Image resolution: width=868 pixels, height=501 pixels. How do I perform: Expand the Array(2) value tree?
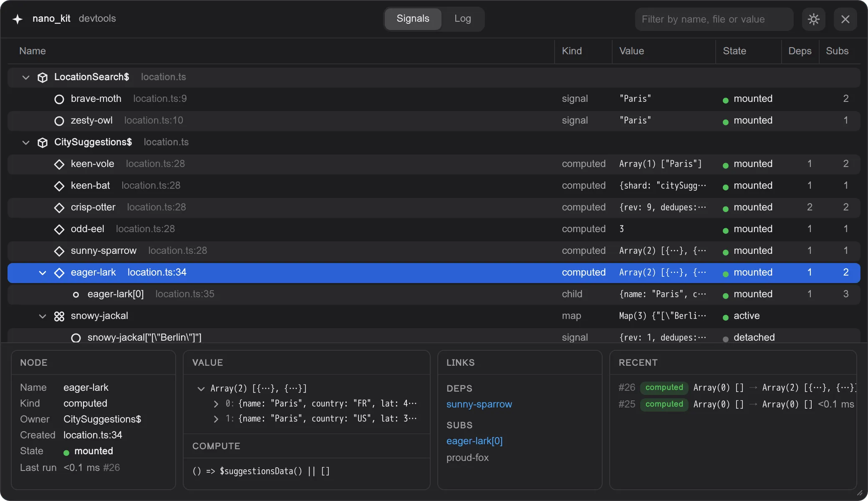pos(201,389)
